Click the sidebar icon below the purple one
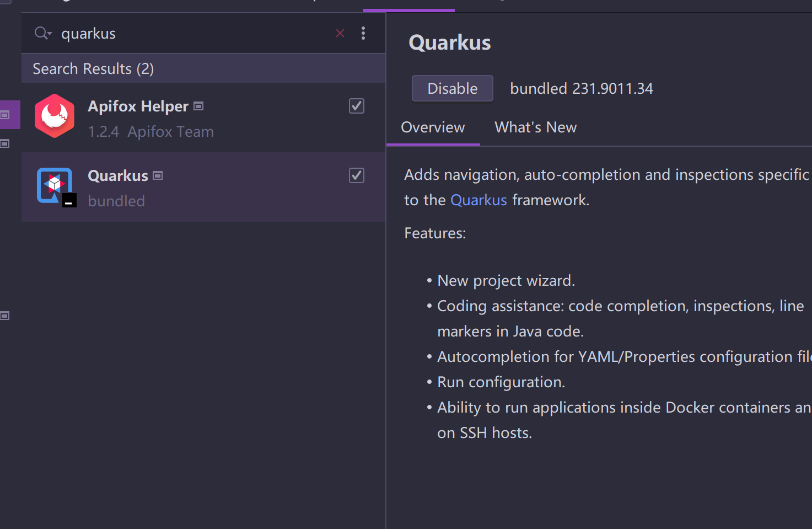 [5, 143]
